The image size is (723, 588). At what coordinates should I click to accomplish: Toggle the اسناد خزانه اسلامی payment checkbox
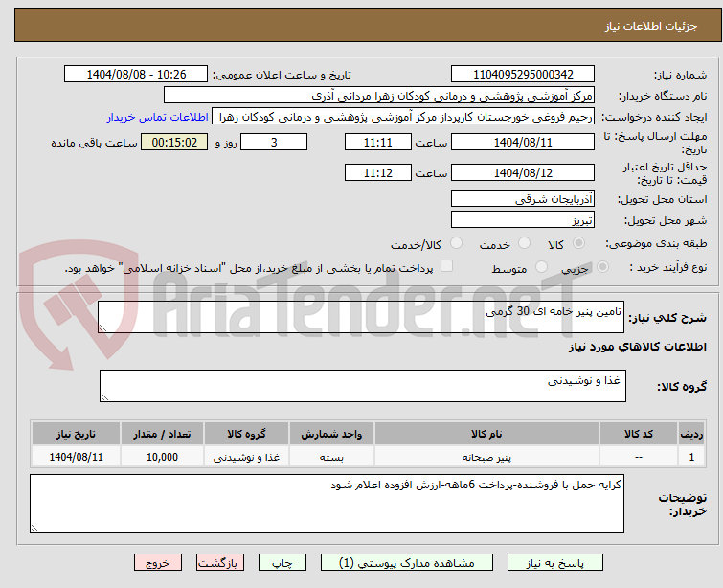446,266
